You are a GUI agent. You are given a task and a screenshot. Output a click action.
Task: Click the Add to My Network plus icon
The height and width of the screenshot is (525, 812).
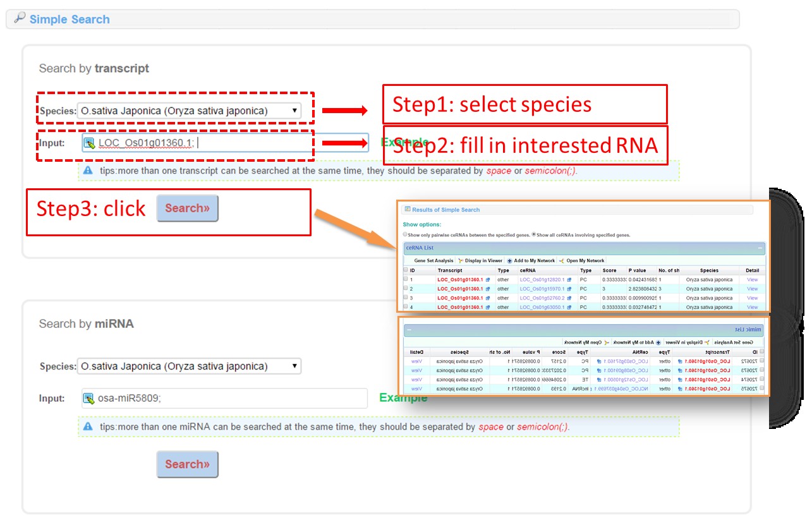point(510,260)
